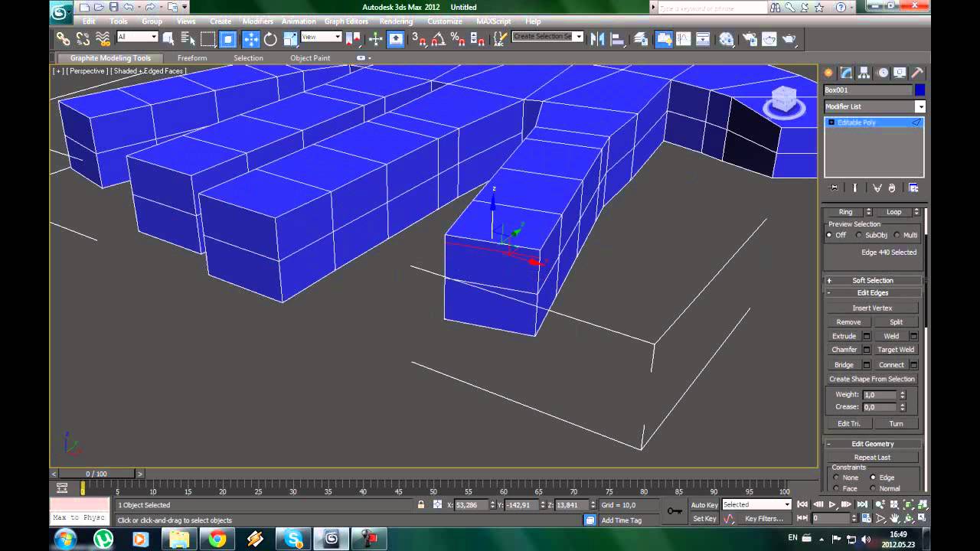Select the Multi preview selection radio
980x551 pixels.
pos(897,235)
